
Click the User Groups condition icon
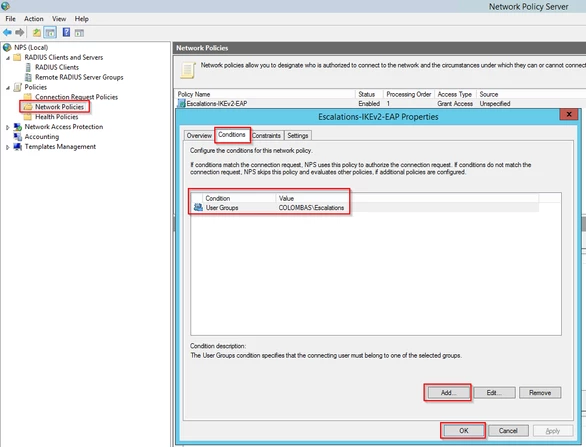pyautogui.click(x=198, y=207)
